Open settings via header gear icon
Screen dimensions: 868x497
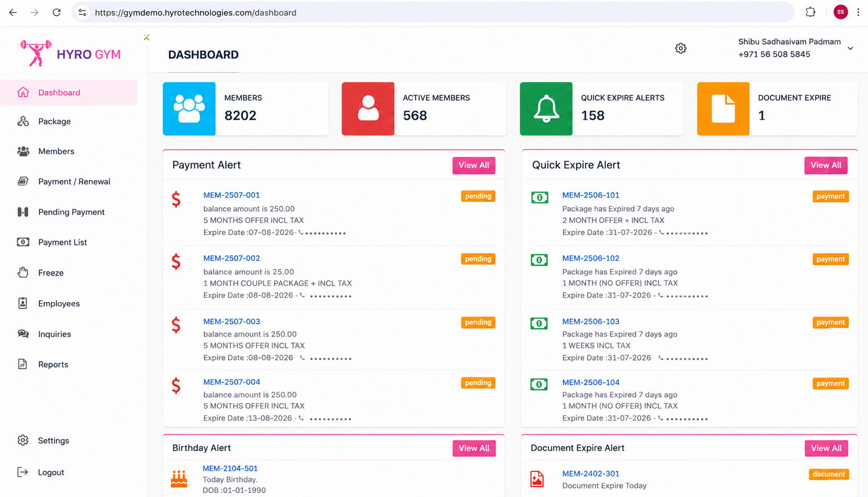[681, 48]
